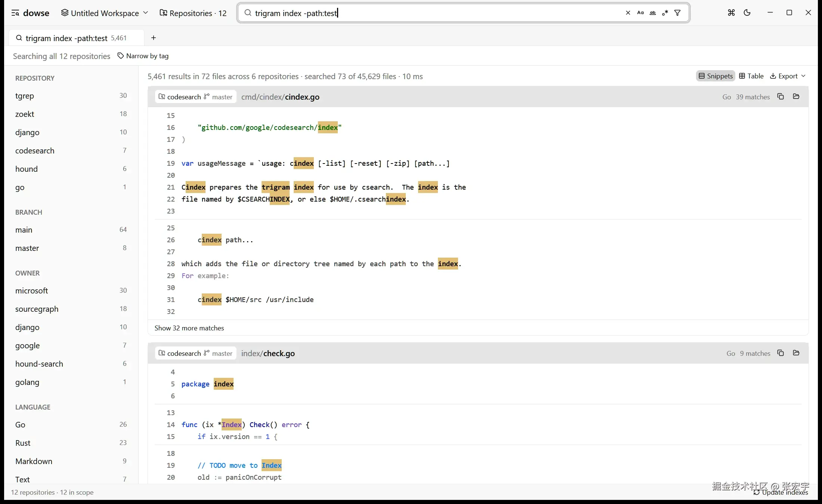822x504 pixels.
Task: Filter by Markdown language
Action: click(71, 461)
